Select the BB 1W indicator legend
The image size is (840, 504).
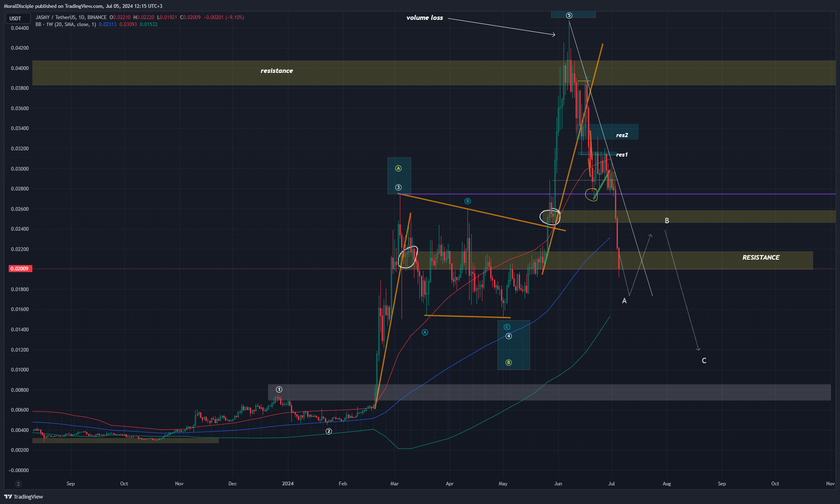click(x=66, y=24)
